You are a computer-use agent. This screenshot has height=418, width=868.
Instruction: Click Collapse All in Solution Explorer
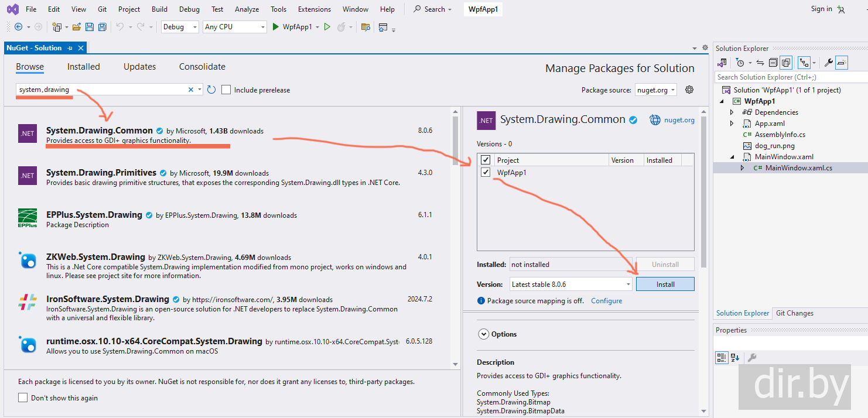(773, 63)
